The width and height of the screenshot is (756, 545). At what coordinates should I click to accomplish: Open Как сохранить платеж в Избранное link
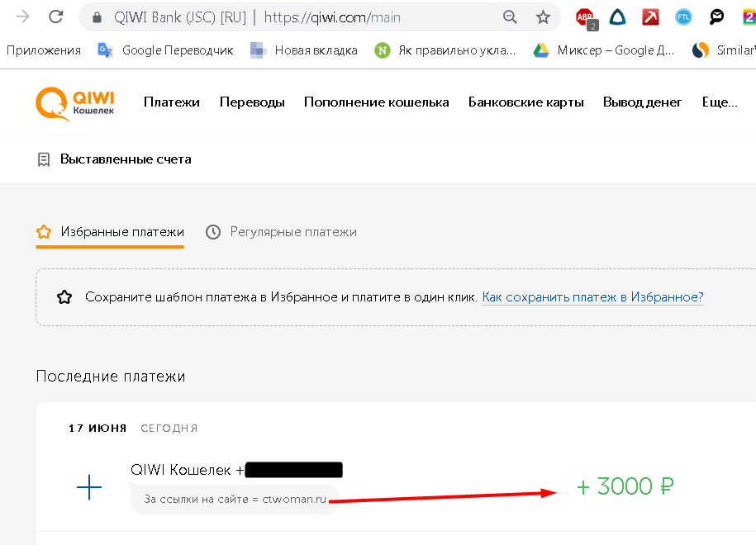point(592,296)
